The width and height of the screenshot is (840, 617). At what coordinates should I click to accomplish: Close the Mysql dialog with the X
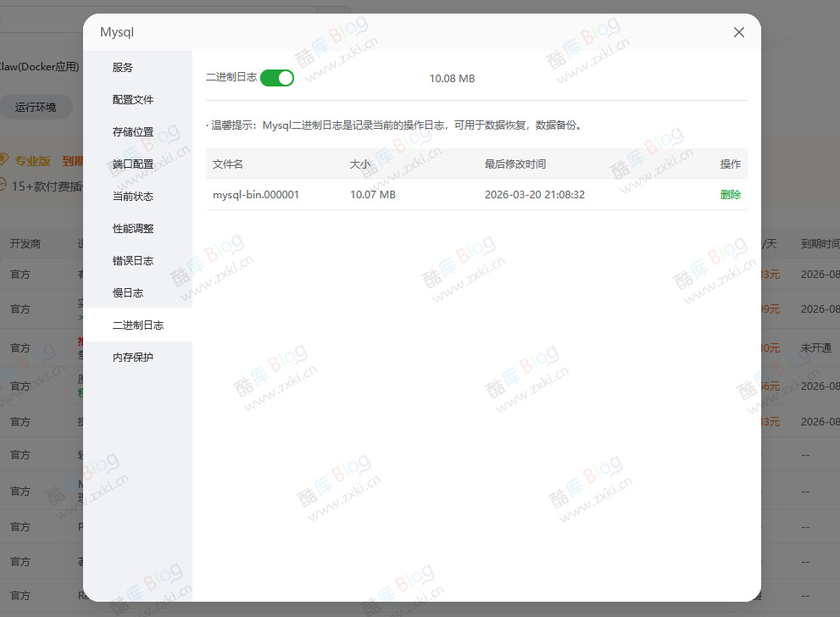click(x=738, y=32)
